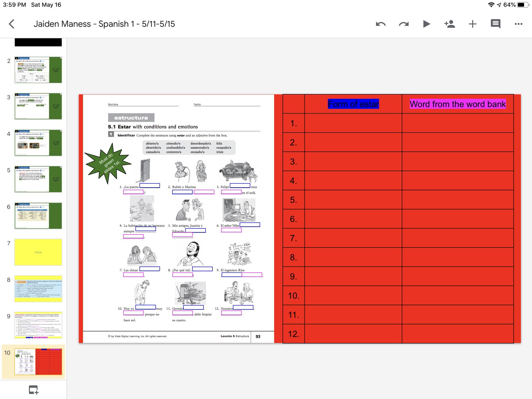Screen dimensions: 532x399
Task: Tap the presentation title text
Action: pos(104,24)
